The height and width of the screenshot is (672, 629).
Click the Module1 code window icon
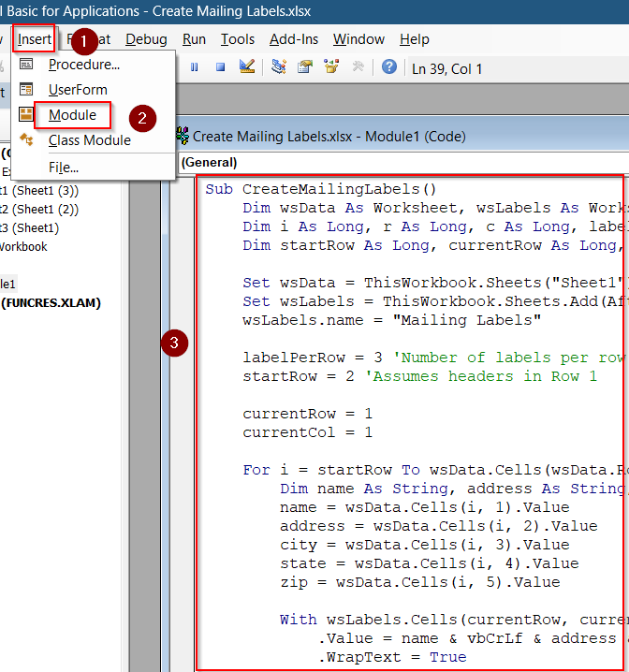(x=183, y=136)
